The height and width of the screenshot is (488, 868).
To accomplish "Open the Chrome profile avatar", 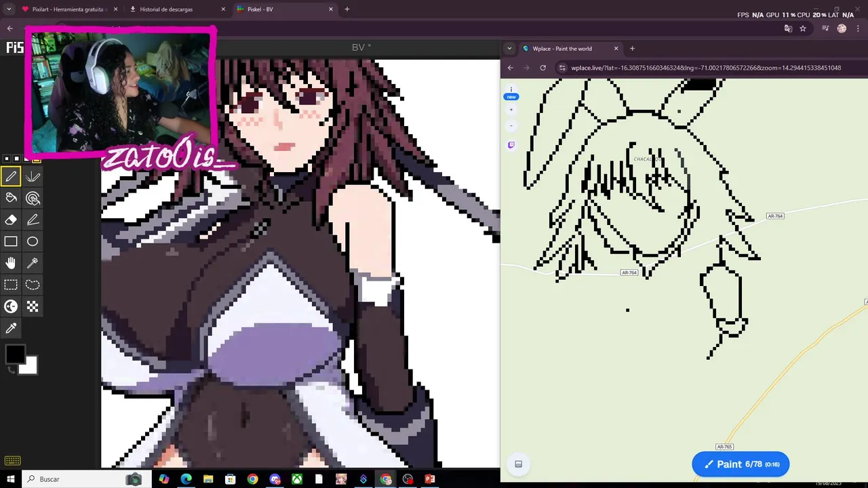I will point(842,28).
